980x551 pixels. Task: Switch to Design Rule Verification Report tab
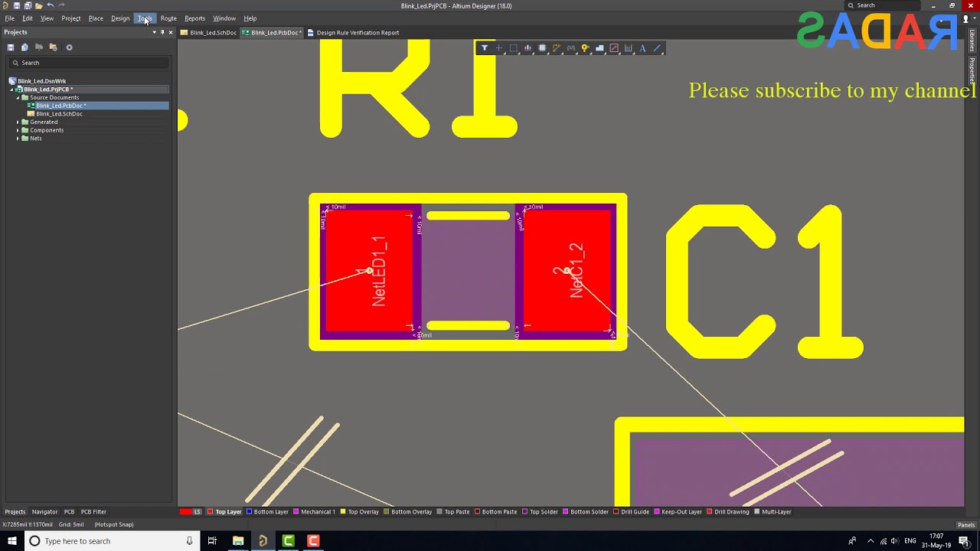(353, 33)
